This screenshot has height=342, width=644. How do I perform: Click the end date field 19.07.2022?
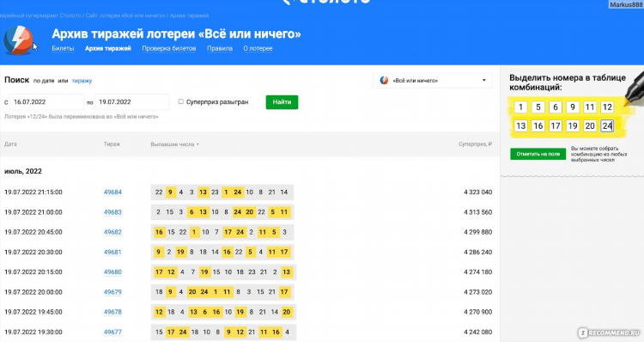pos(132,102)
